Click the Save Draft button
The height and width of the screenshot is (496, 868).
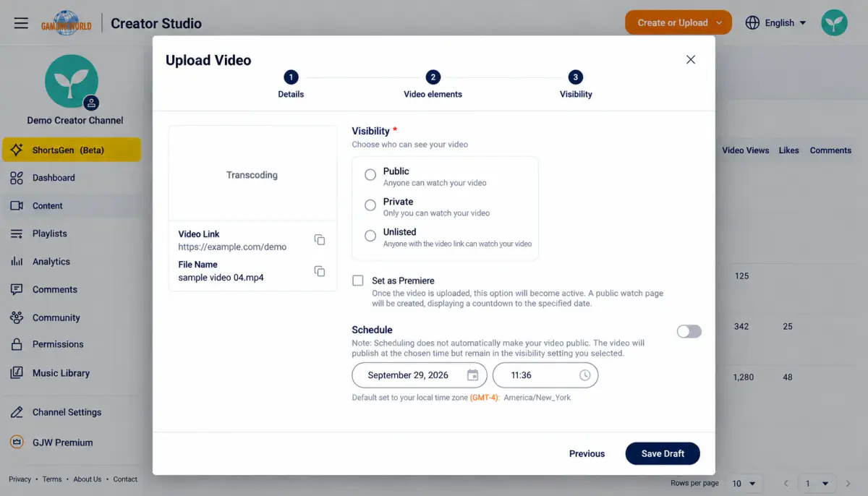[663, 453]
